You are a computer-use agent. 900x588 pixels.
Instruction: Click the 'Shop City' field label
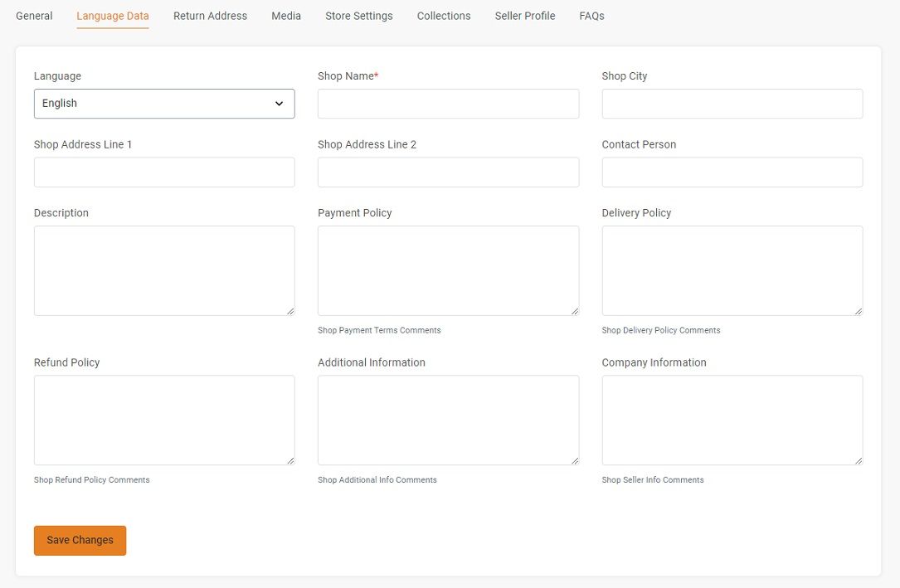pos(625,76)
